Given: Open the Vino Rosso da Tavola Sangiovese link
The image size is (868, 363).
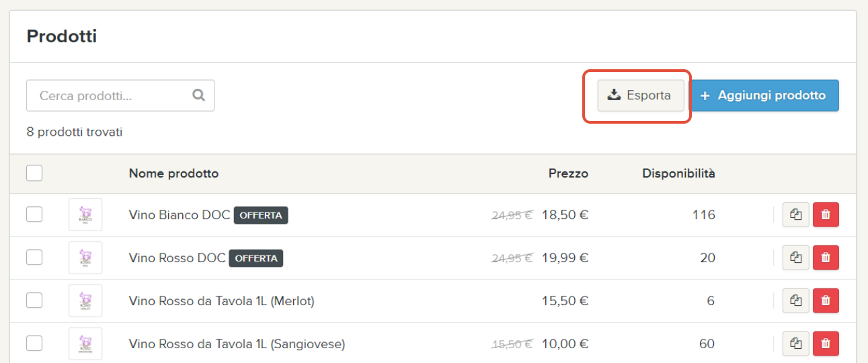Looking at the screenshot, I should point(237,344).
